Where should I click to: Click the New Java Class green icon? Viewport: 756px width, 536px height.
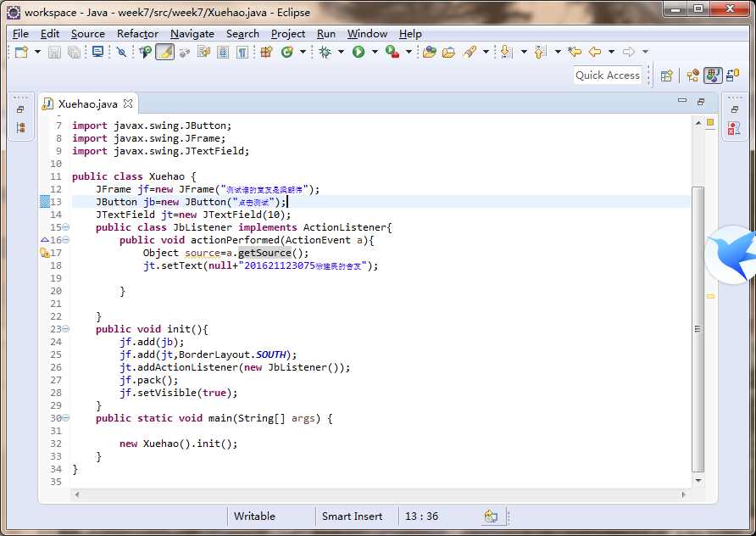[287, 52]
